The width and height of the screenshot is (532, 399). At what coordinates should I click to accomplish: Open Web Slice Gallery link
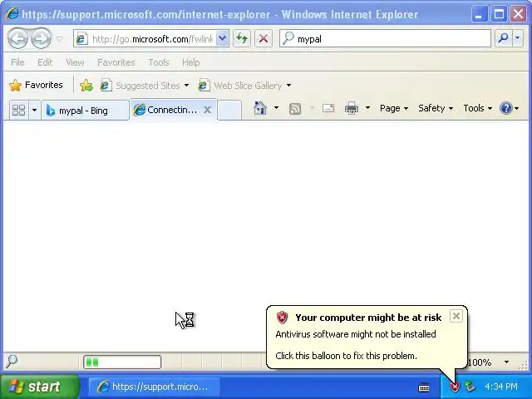pos(240,85)
